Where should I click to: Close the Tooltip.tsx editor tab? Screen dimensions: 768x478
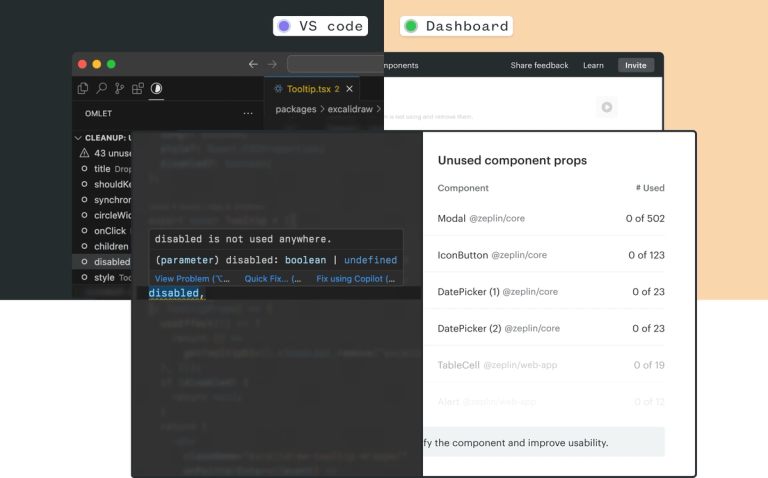(x=349, y=89)
